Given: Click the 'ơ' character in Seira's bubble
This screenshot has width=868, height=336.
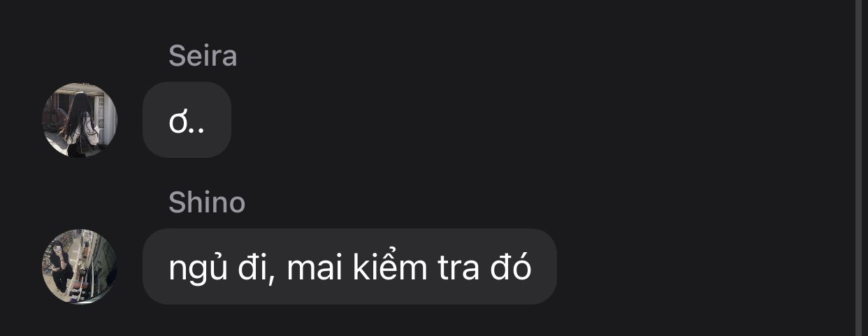Looking at the screenshot, I should (x=177, y=122).
